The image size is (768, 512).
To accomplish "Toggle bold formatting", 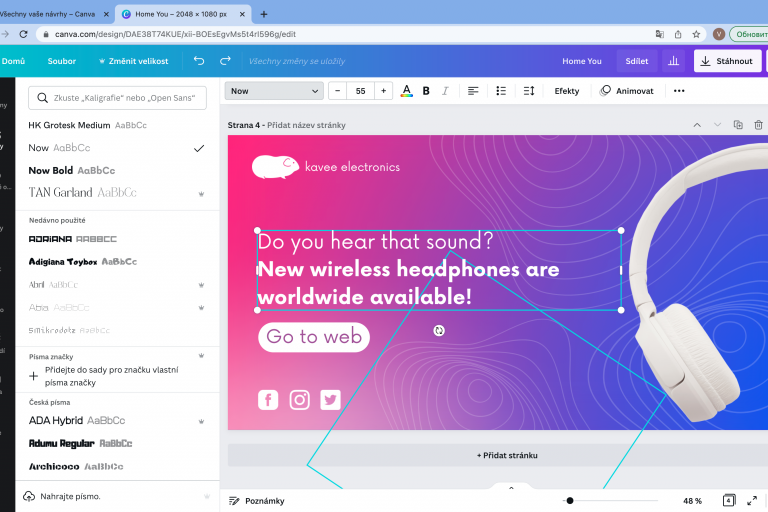I will pyautogui.click(x=426, y=91).
